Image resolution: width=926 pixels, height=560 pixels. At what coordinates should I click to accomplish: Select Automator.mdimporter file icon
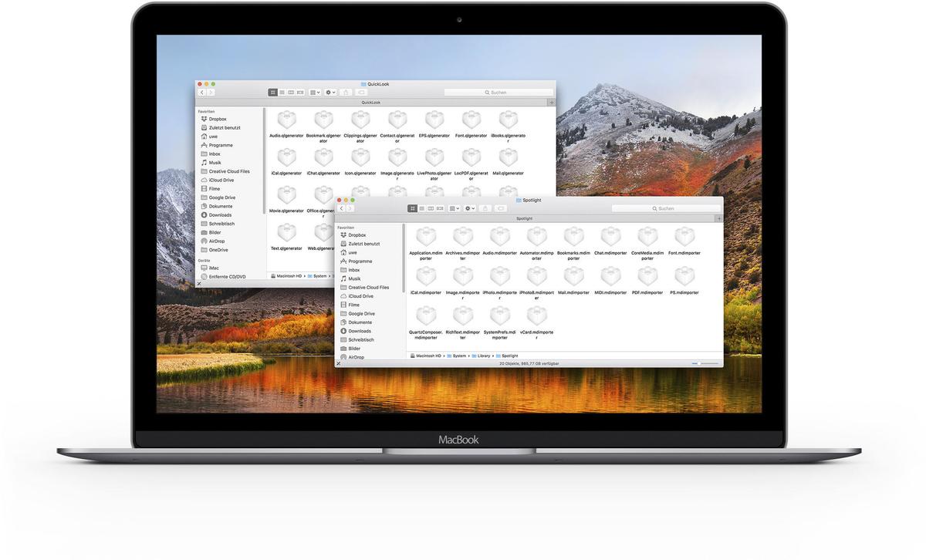point(537,237)
